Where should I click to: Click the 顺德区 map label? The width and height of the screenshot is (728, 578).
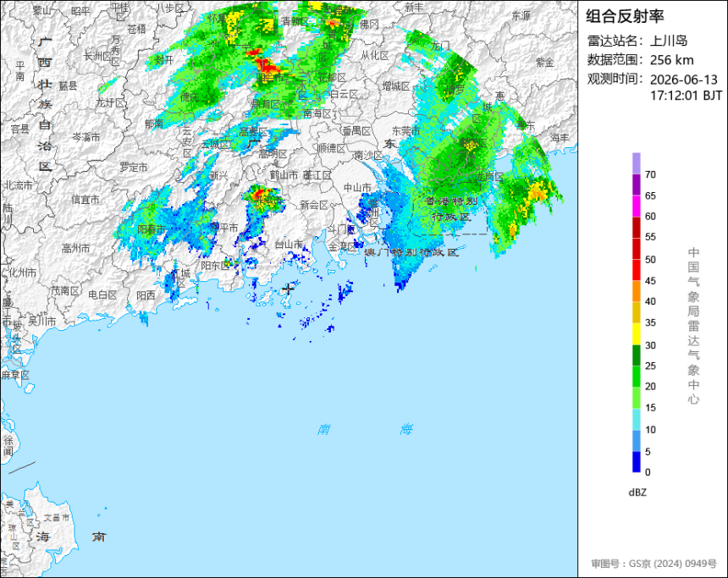[332, 148]
